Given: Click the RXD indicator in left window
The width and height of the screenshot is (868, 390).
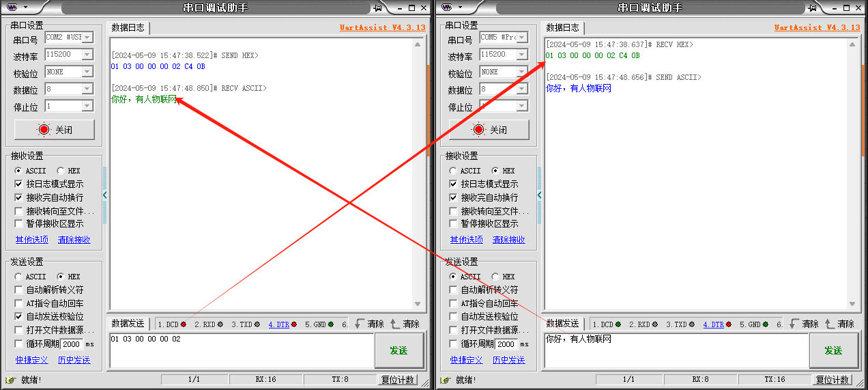Looking at the screenshot, I should [x=209, y=324].
